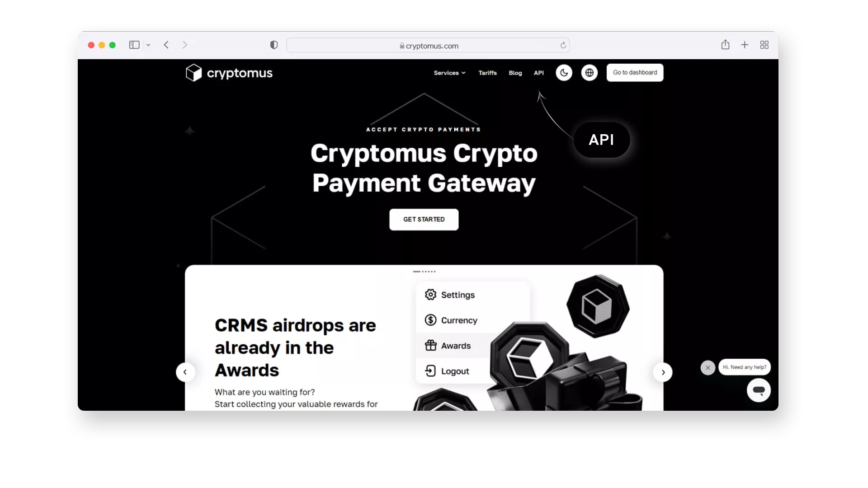Enable language selection toggle
The width and height of the screenshot is (868, 488).
(x=590, y=72)
